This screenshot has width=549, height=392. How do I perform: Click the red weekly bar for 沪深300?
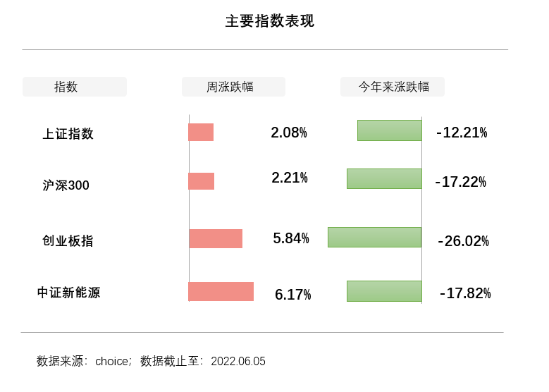[x=202, y=181]
